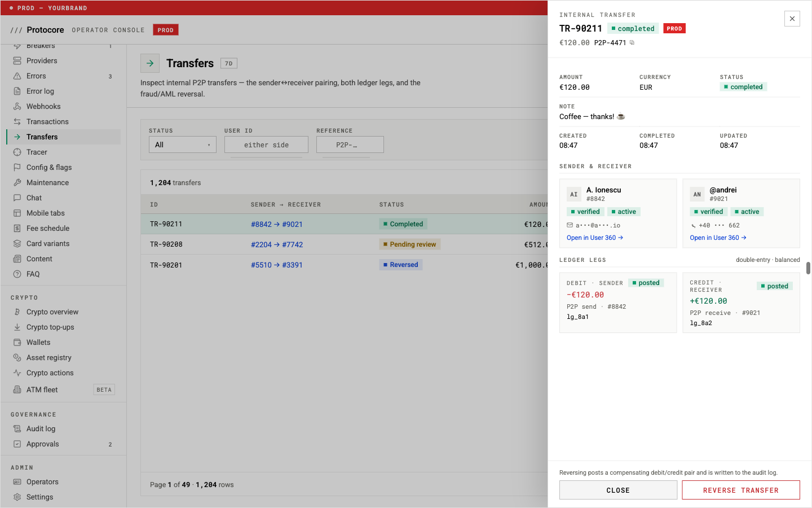Go to Transactions in the sidebar

click(x=63, y=122)
